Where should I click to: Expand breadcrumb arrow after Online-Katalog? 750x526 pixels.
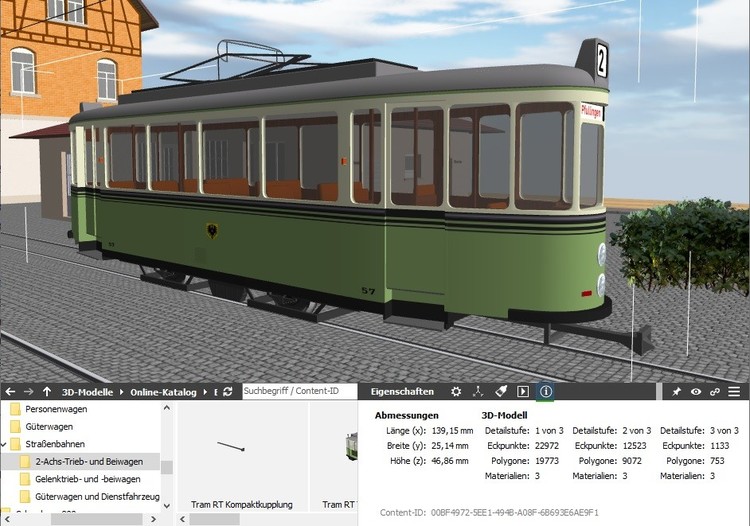(x=207, y=392)
